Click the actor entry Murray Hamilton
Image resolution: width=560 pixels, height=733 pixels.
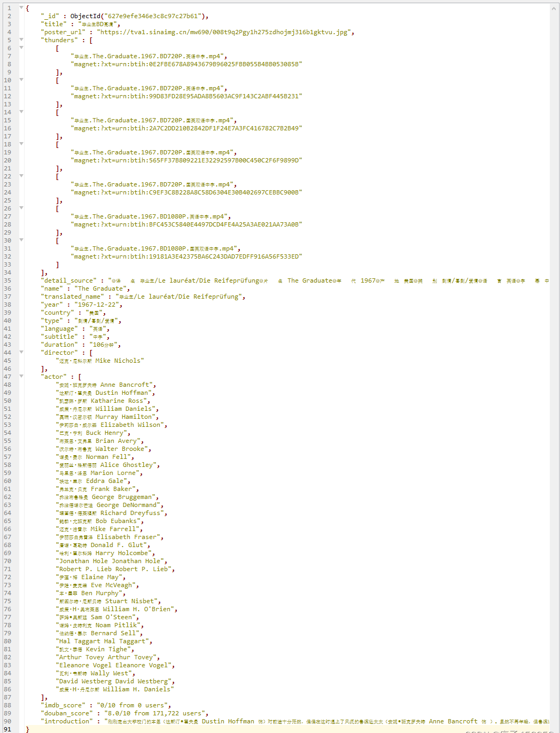[x=106, y=417]
